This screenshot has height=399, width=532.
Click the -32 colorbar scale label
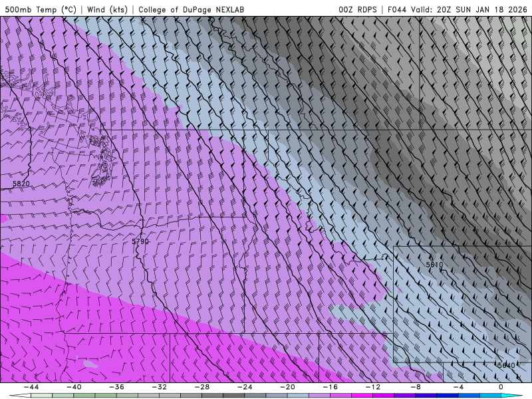pyautogui.click(x=160, y=387)
